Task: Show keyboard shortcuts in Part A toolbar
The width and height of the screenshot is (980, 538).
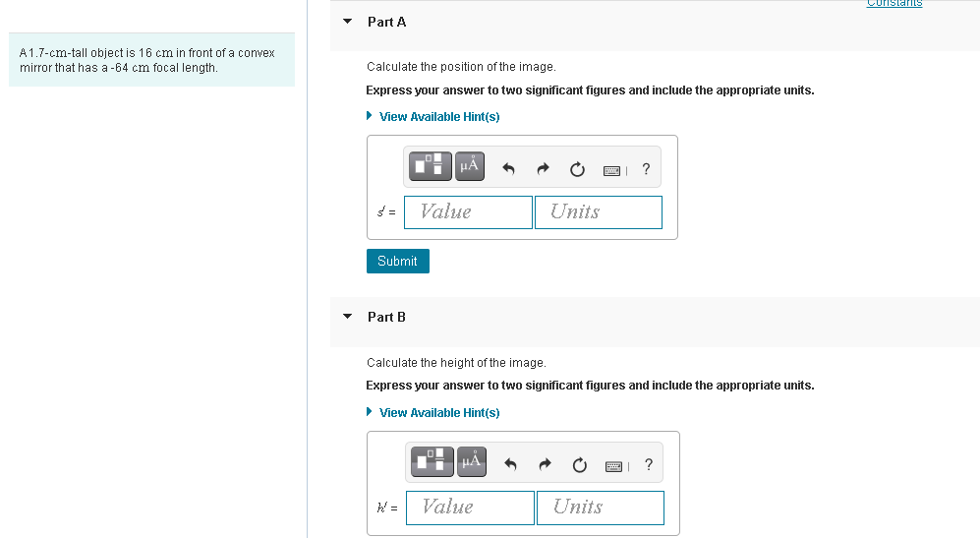Action: click(x=611, y=170)
